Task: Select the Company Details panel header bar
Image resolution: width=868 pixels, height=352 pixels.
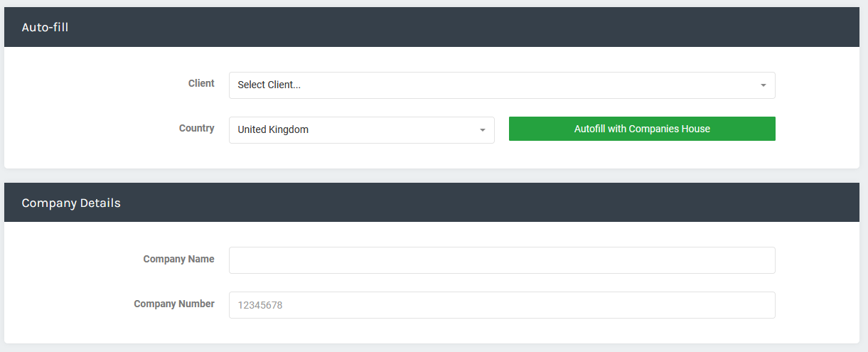Action: 432,203
